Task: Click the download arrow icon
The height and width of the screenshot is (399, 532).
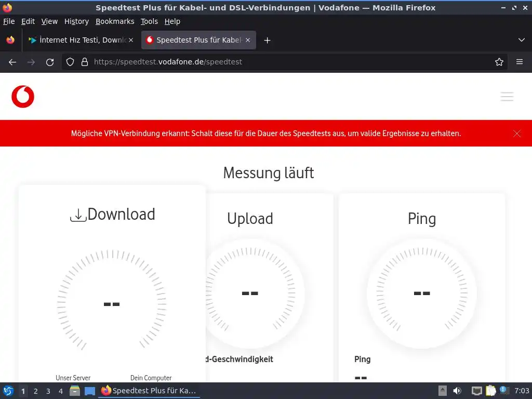Action: (78, 216)
